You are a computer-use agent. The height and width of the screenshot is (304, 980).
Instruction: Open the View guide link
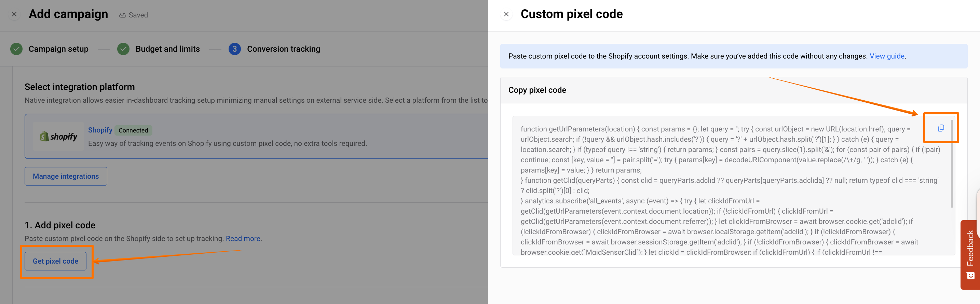[886, 56]
